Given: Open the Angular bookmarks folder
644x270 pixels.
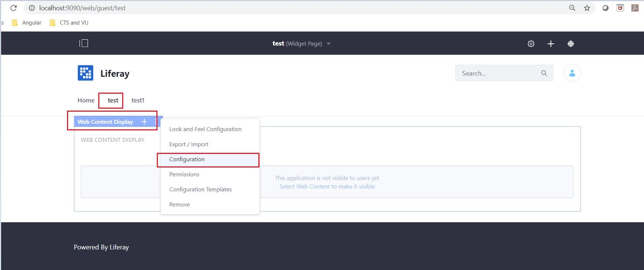Looking at the screenshot, I should click(x=27, y=23).
